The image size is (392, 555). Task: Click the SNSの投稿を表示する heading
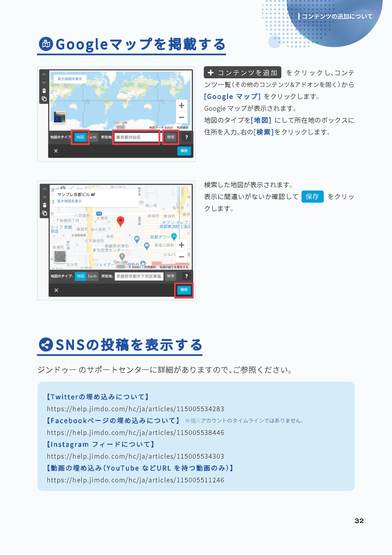(129, 345)
